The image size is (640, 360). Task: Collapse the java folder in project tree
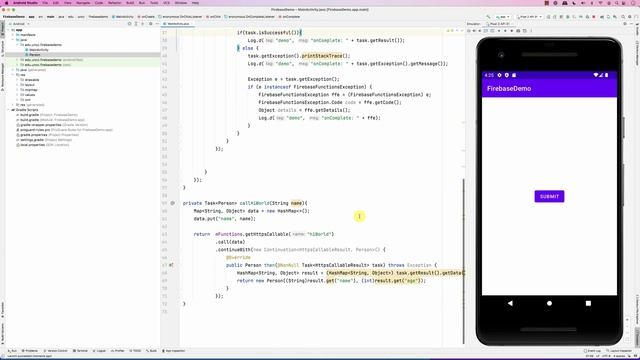(13, 40)
